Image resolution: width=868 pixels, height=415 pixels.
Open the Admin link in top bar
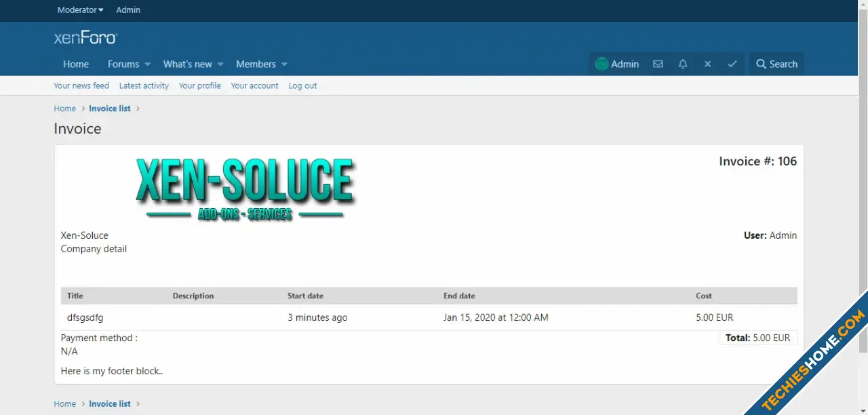128,10
